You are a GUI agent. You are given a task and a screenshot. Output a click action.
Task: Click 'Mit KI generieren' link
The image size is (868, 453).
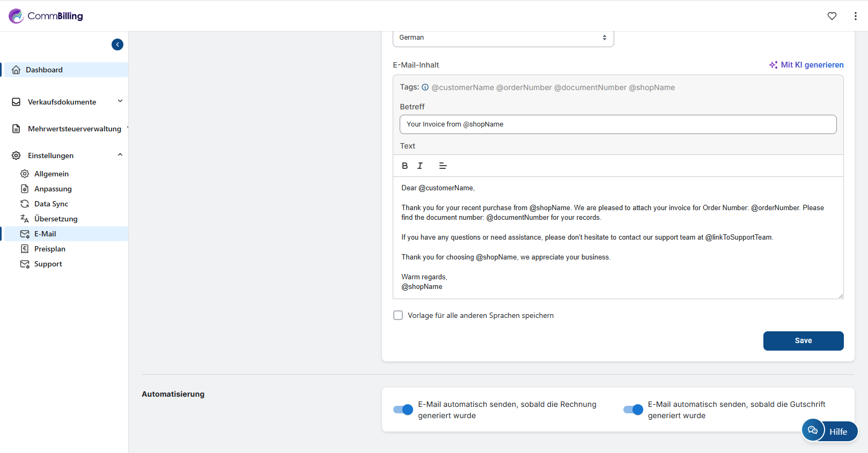(806, 65)
